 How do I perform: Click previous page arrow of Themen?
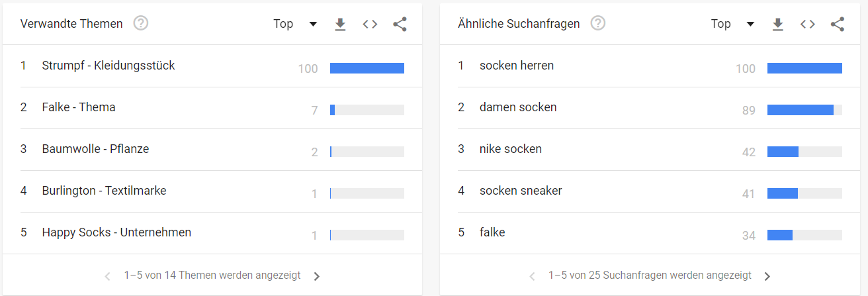tap(108, 276)
